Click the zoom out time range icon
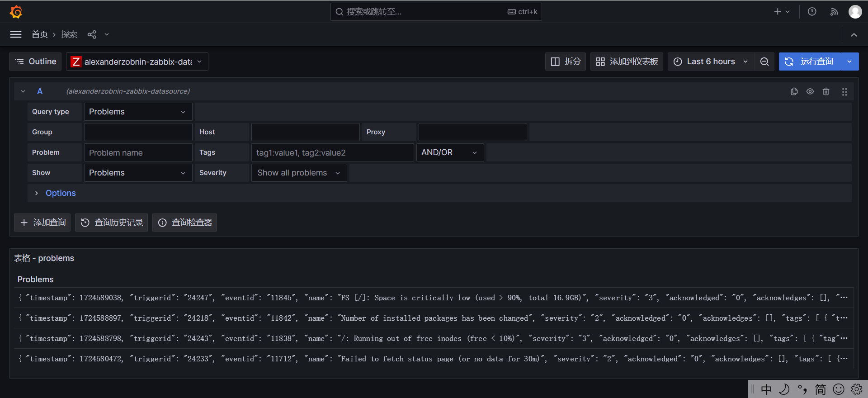The height and width of the screenshot is (398, 868). click(764, 62)
